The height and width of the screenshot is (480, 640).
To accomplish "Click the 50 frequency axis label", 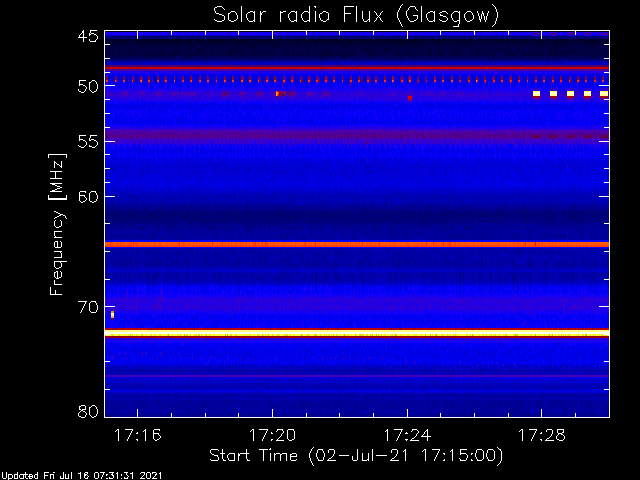I will pyautogui.click(x=88, y=87).
